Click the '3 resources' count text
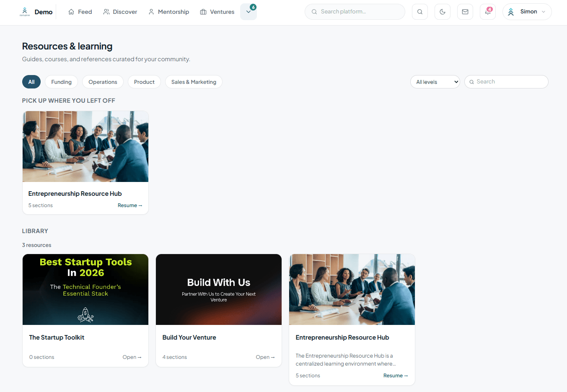The image size is (567, 392). pos(37,245)
